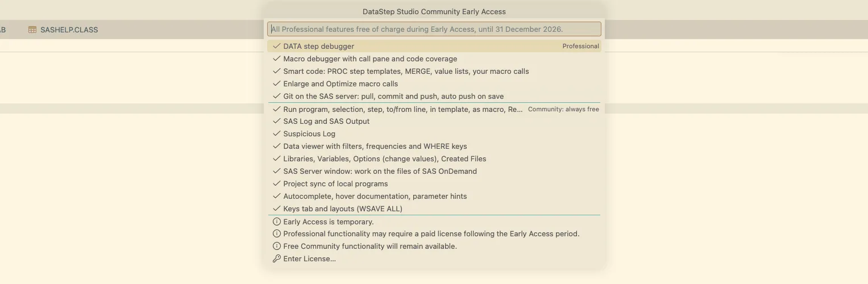
Task: Click checkmark next to Autocomplete
Action: pos(277,196)
